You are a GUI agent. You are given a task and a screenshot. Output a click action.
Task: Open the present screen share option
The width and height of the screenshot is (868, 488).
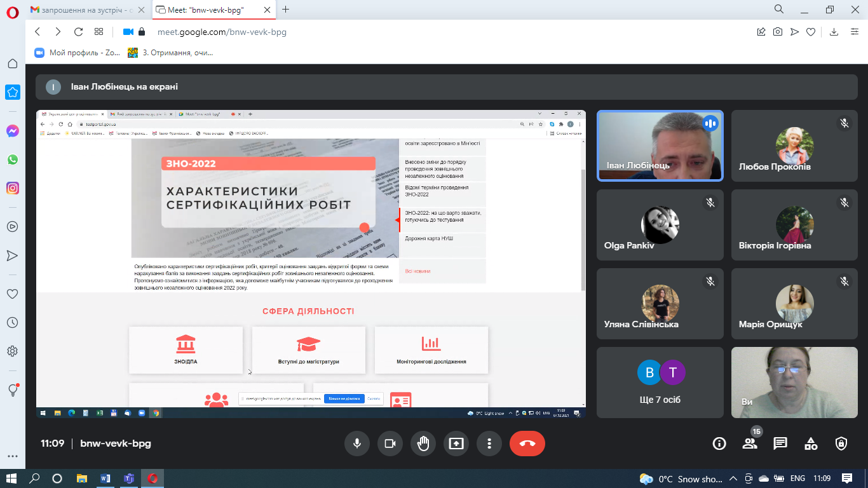point(456,444)
